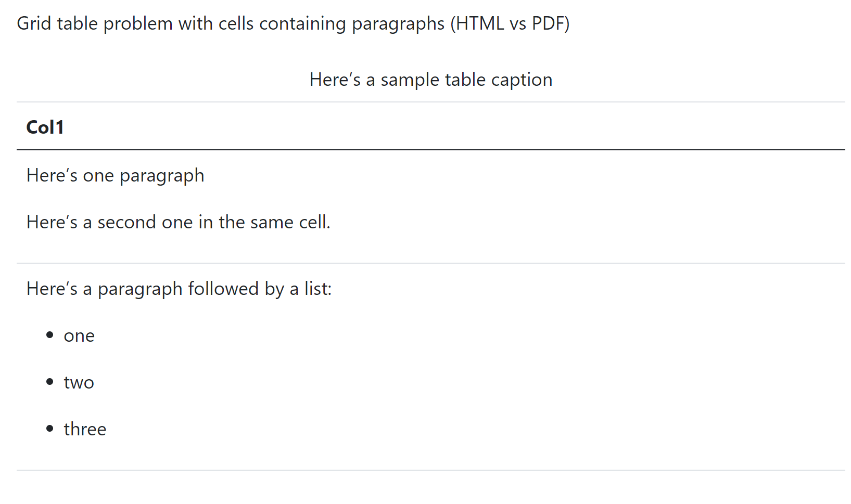Screen dimensions: 851x504
Task: Click the word 'caption' in the table caption
Action: coord(522,80)
